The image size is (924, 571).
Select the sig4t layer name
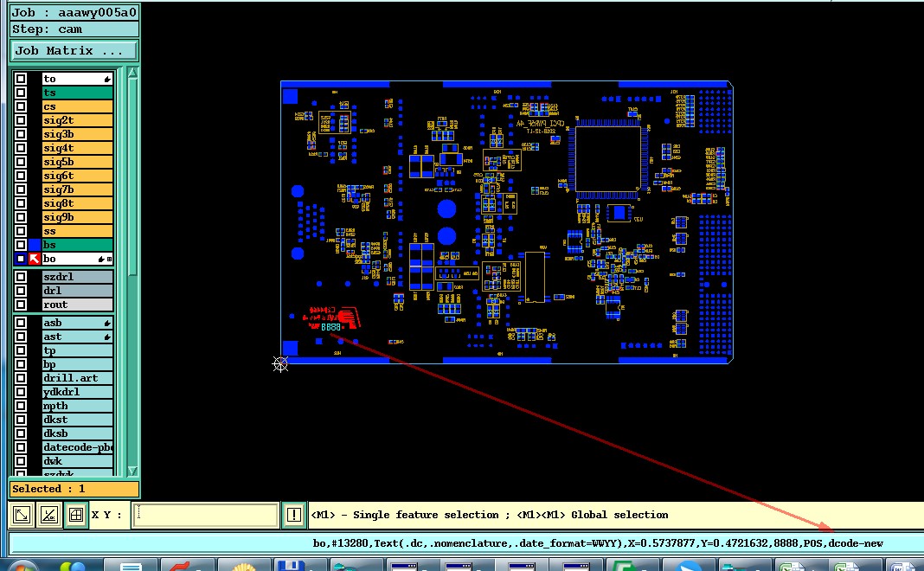click(77, 148)
